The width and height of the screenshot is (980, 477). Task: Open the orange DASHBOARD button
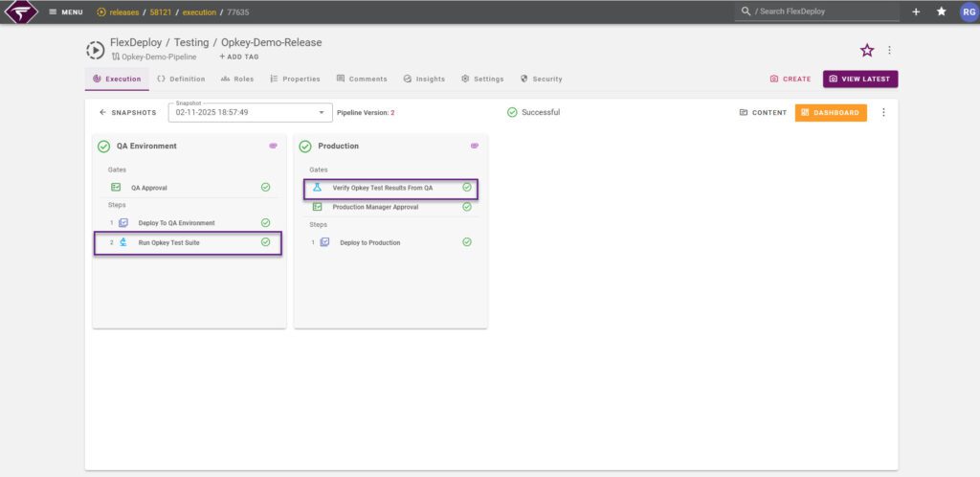[x=831, y=113]
